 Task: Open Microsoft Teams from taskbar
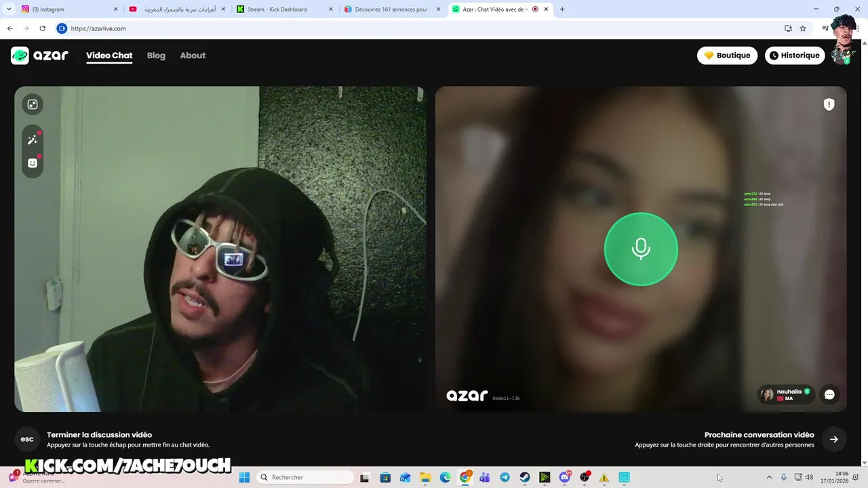[485, 477]
